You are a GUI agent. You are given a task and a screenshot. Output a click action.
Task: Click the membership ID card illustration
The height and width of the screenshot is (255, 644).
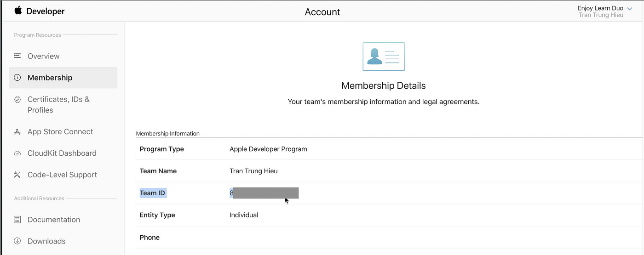pos(384,57)
